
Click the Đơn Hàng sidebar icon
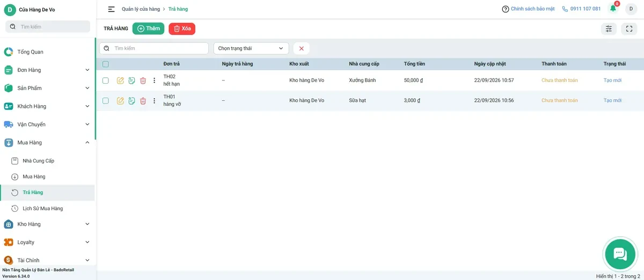(9, 70)
